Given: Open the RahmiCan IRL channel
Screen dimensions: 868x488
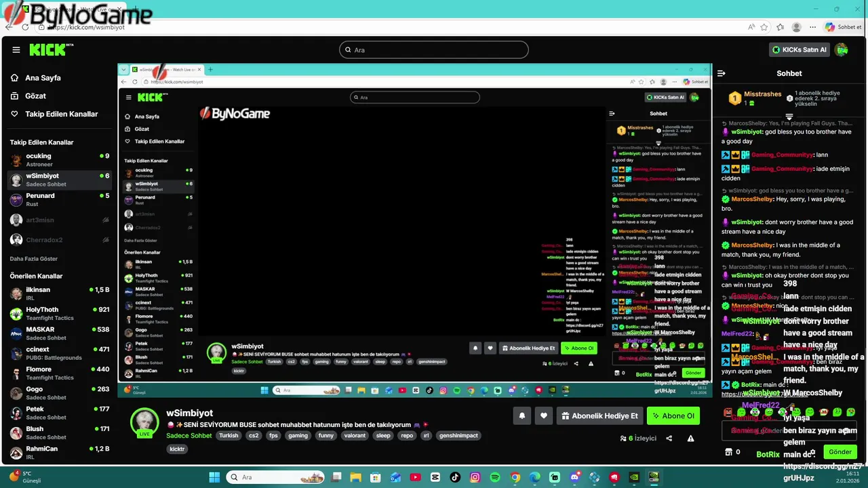Looking at the screenshot, I should click(x=59, y=452).
